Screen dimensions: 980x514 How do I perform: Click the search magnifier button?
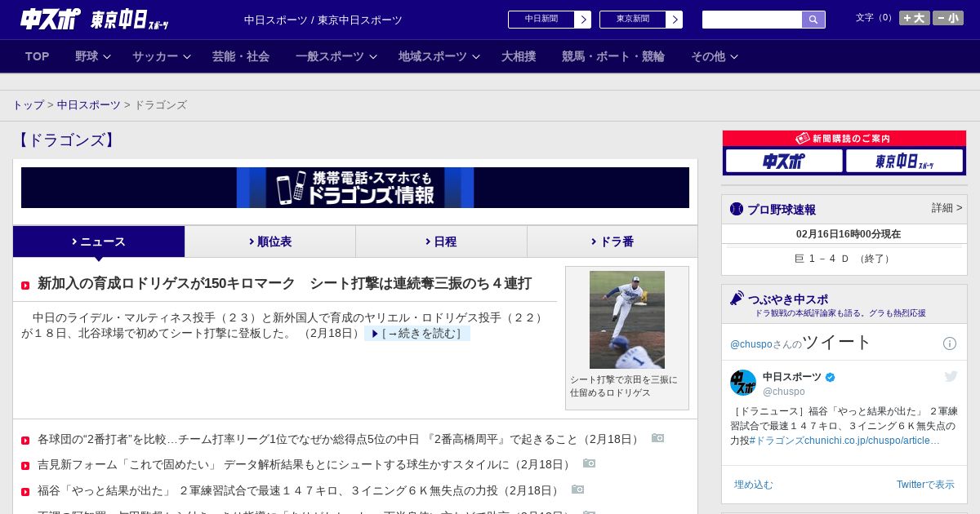point(813,20)
